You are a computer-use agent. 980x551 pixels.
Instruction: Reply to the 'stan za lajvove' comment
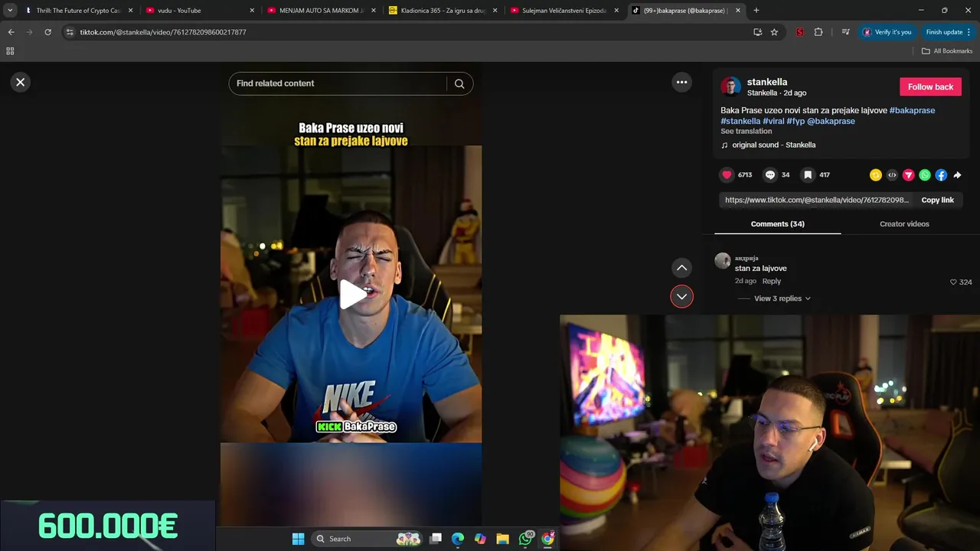(x=772, y=281)
